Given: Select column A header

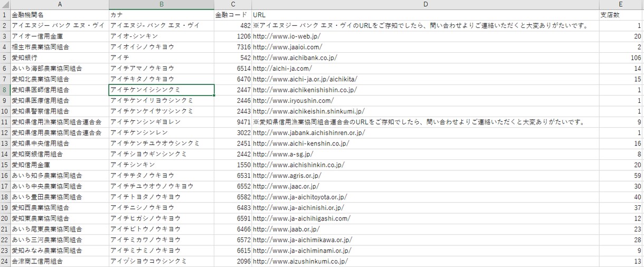Looking at the screenshot, I should [60, 4].
